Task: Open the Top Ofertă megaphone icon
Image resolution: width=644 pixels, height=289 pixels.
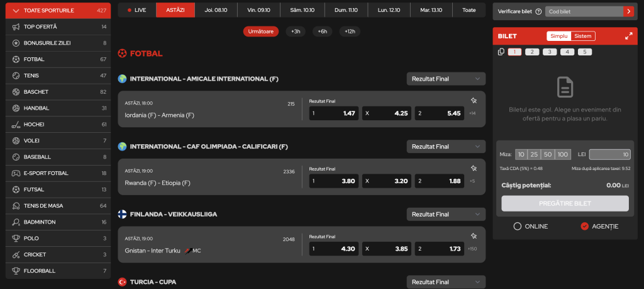Action: [x=16, y=26]
